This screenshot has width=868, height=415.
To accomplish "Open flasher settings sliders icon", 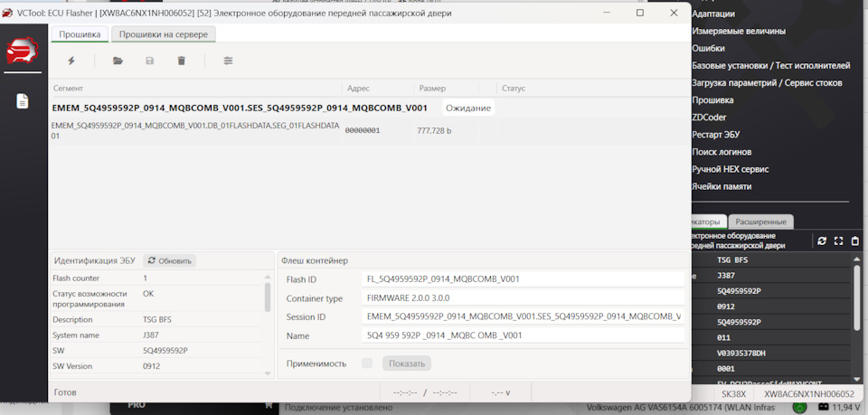I will (x=228, y=61).
